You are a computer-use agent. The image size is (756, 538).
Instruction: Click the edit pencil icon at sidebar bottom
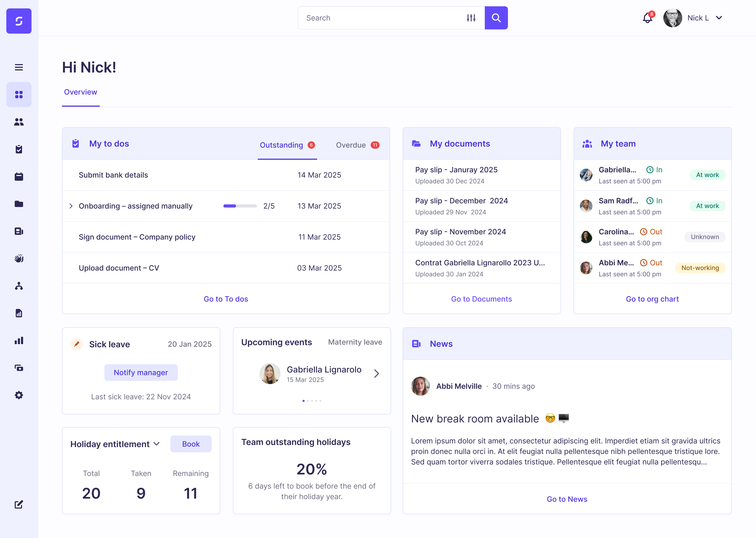point(19,505)
